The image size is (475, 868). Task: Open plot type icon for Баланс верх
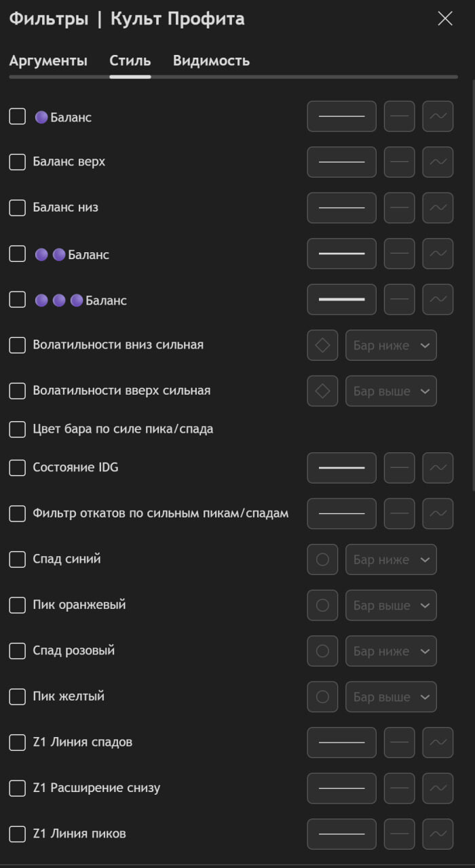[x=438, y=162]
